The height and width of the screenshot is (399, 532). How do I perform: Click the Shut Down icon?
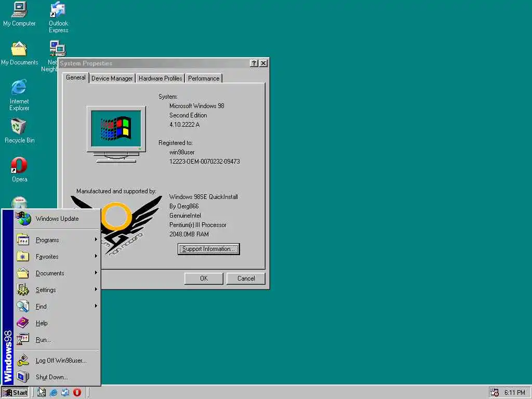click(23, 377)
